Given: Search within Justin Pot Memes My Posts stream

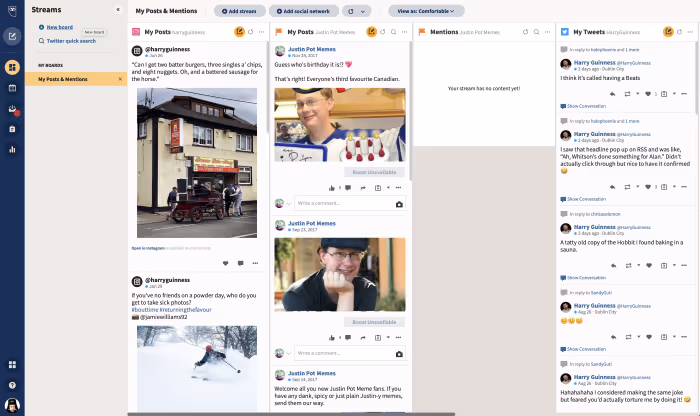Looking at the screenshot, I should [x=393, y=32].
